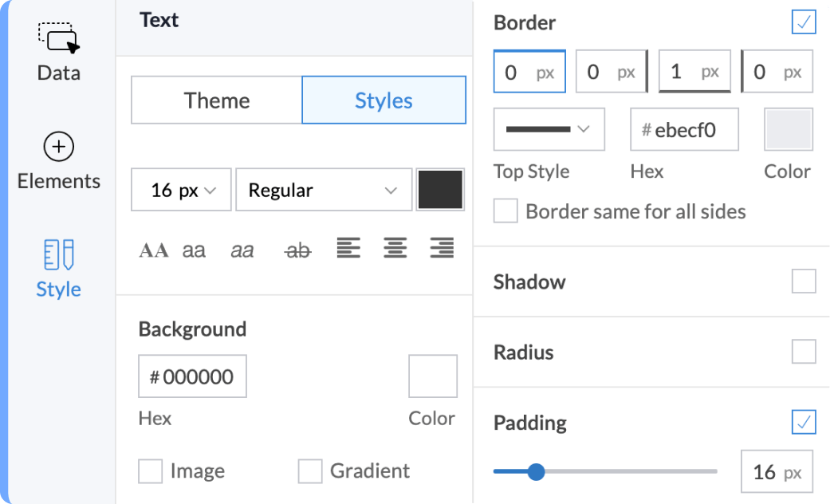
Task: Enable the Shadow checkbox
Action: click(x=804, y=282)
